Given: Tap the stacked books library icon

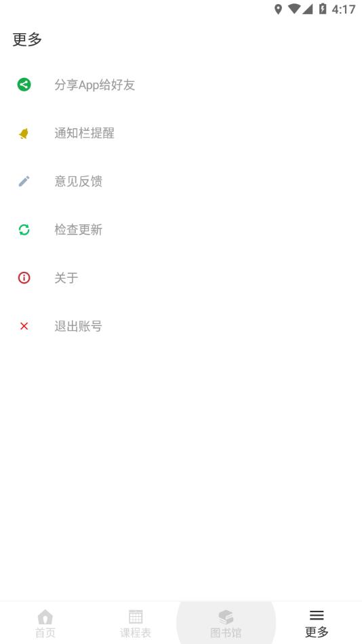Looking at the screenshot, I should point(226,617).
